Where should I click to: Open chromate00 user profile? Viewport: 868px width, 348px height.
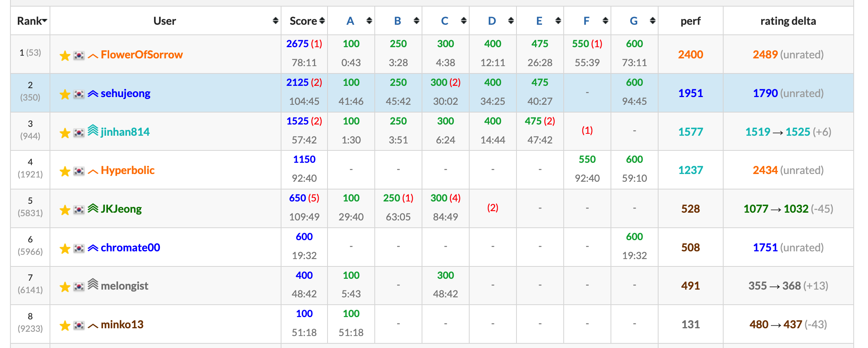tap(130, 247)
